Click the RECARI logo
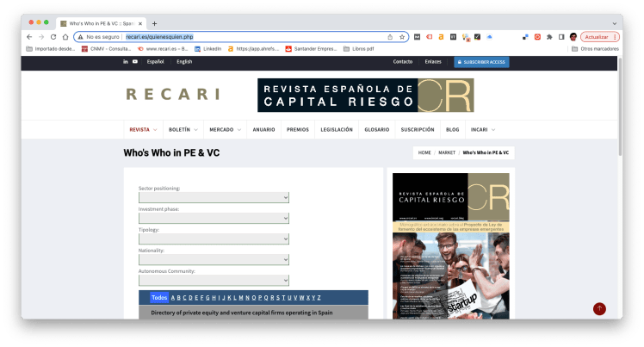Viewport: 644px width, 347px height. tap(173, 95)
